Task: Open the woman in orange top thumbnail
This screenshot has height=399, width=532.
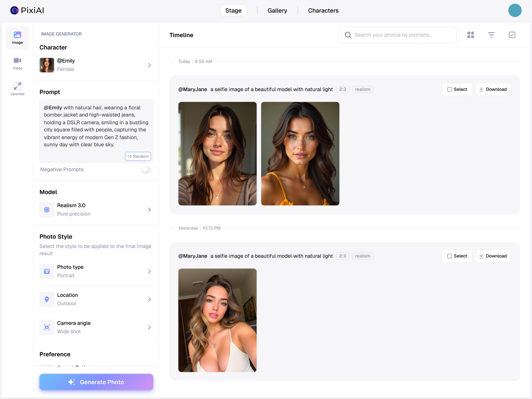Action: 300,154
